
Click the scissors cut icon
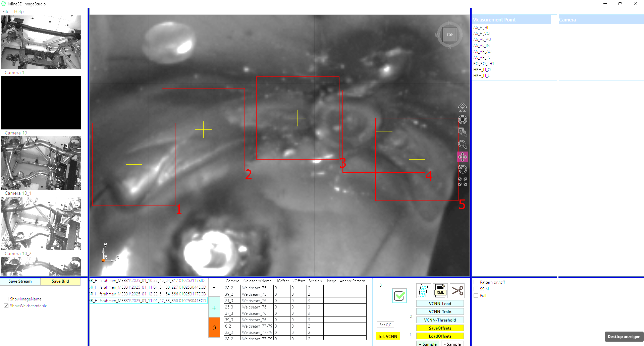(457, 291)
